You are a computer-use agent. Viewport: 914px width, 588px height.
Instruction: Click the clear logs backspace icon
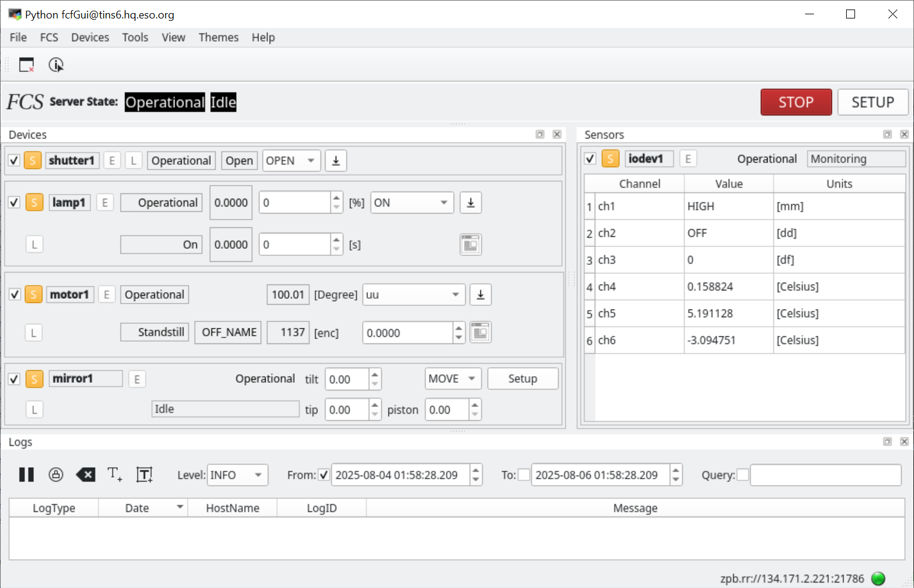[86, 474]
